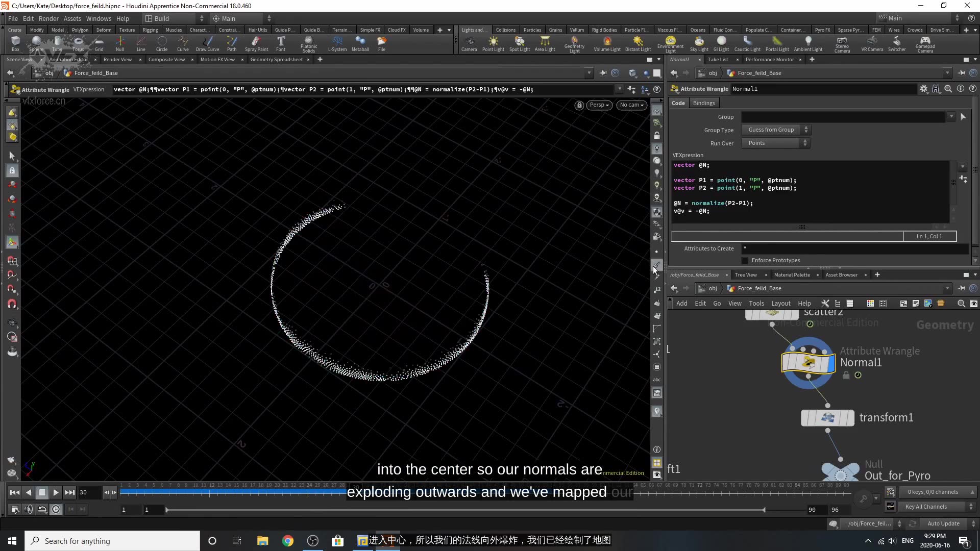The image size is (980, 551).
Task: Open the Windows menu
Action: (x=99, y=18)
